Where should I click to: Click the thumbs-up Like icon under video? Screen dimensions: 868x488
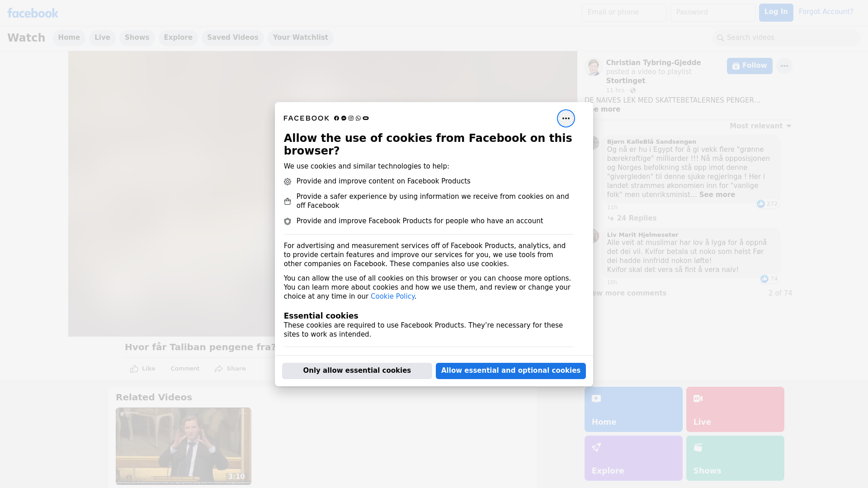tap(134, 369)
